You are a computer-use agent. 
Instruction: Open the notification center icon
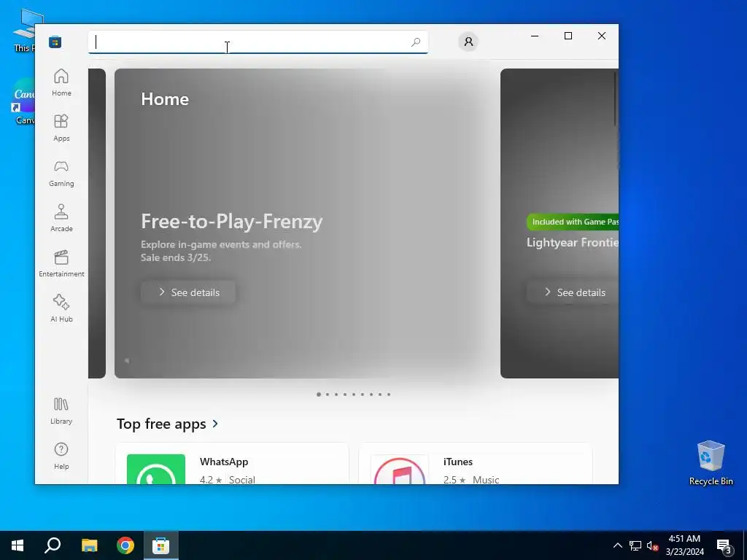(x=724, y=545)
